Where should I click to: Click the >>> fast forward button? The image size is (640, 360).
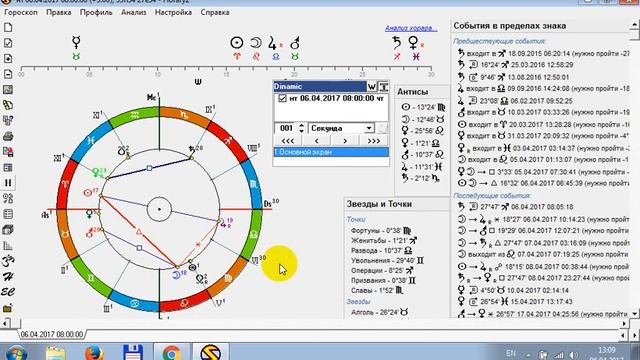[373, 141]
